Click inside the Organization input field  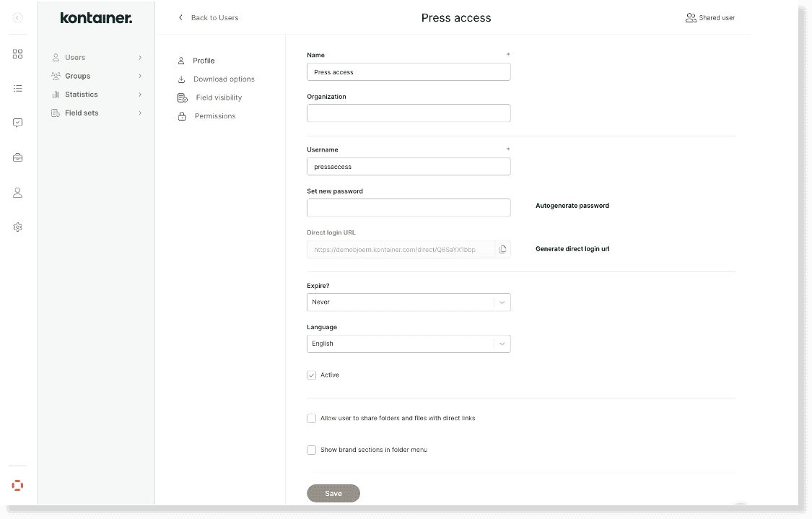pos(409,113)
